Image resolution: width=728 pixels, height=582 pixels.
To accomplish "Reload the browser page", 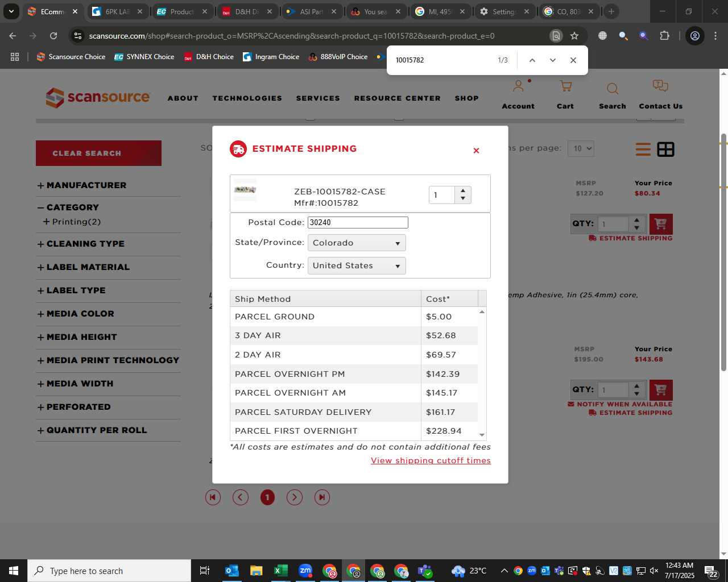I will 53,36.
